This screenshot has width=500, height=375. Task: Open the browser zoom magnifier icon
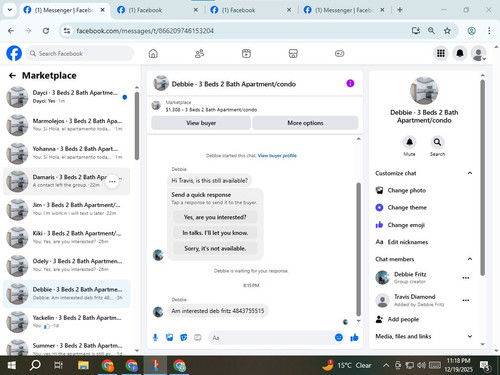pyautogui.click(x=431, y=31)
